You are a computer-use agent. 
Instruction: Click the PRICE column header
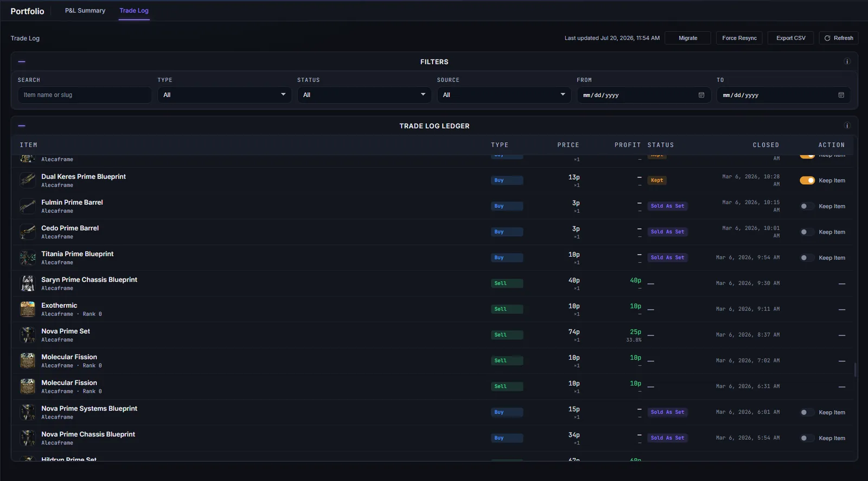click(x=568, y=145)
